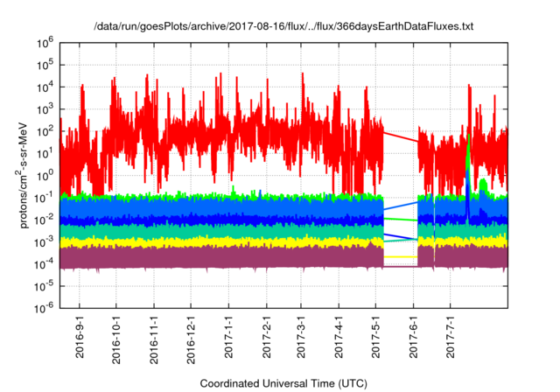Click the 10^-4 y-axis tick label
The image size is (560, 392).
pos(44,264)
